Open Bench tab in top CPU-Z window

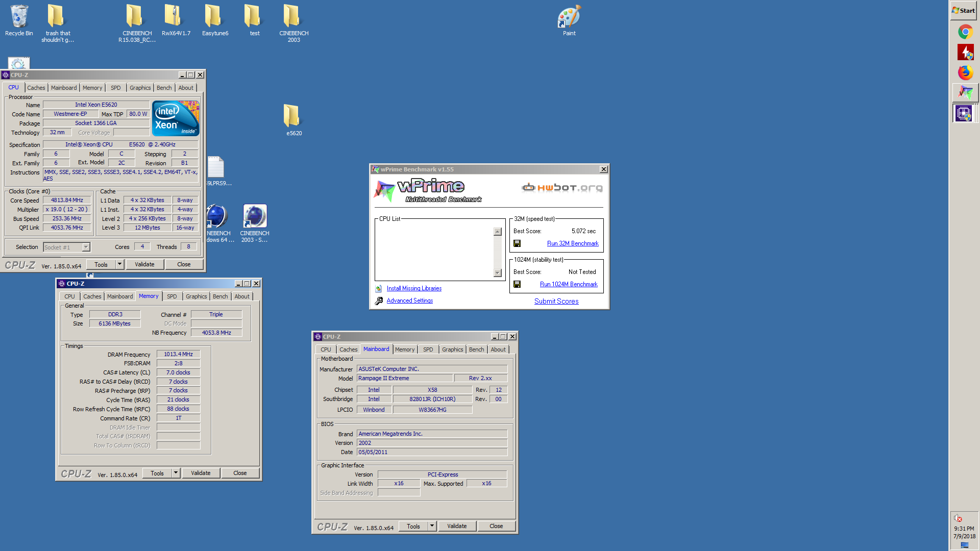164,88
